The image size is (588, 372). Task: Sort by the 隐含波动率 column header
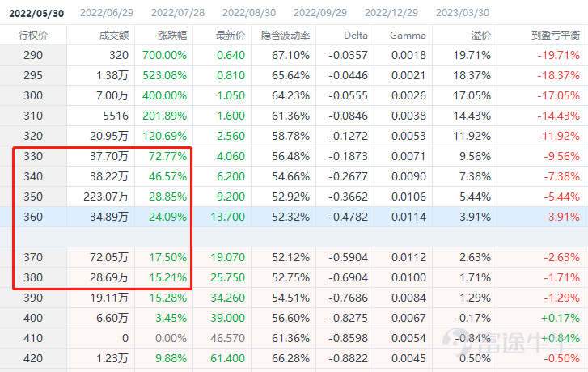tap(286, 36)
